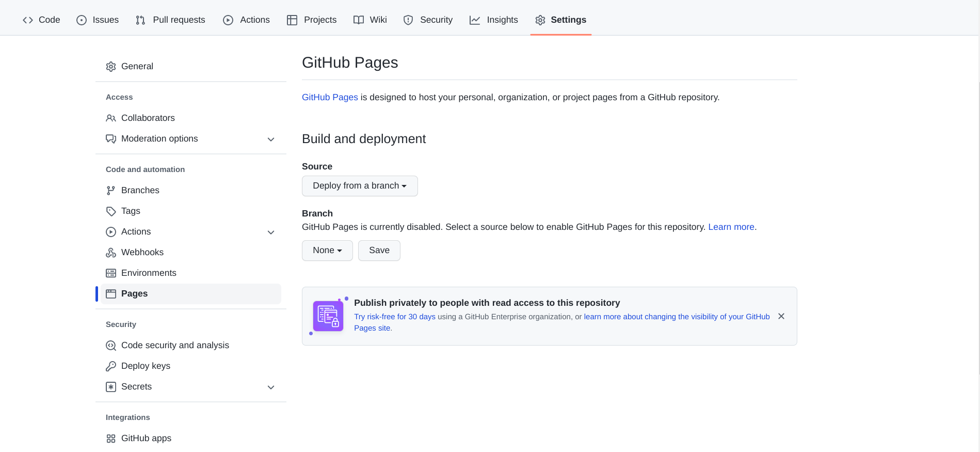Click the General gear icon in sidebar
This screenshot has width=980, height=452.
111,67
